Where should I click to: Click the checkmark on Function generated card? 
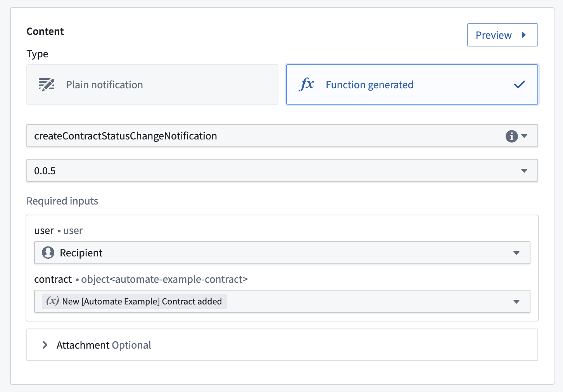pos(520,84)
